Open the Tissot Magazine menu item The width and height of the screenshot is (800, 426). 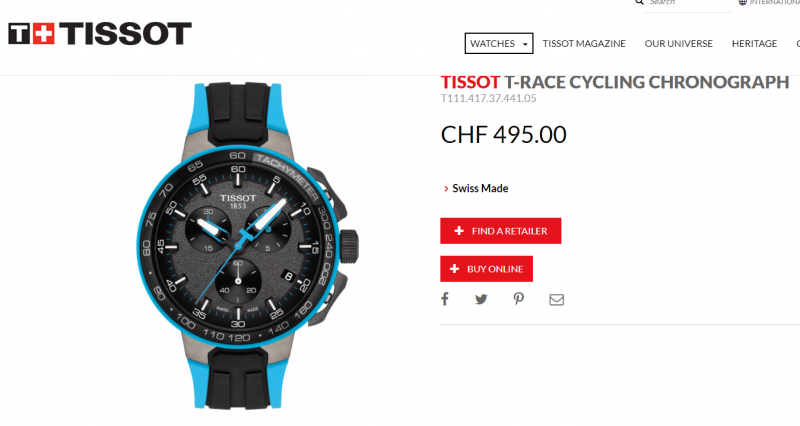point(584,43)
